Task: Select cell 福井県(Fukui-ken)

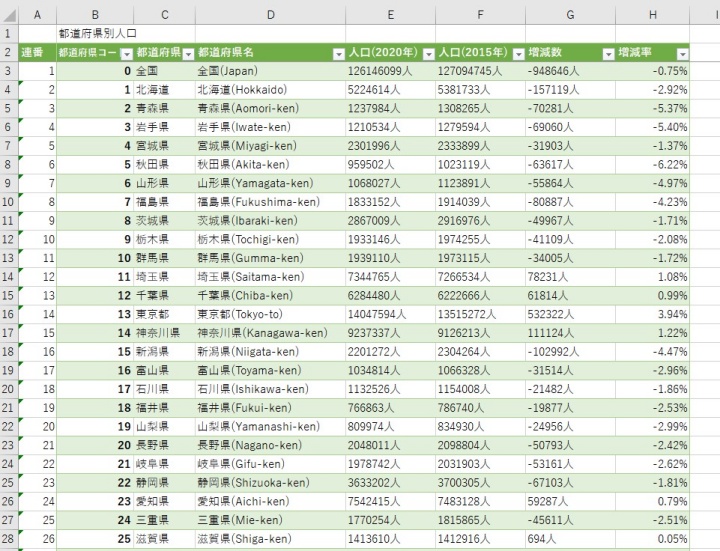Action: [x=270, y=408]
